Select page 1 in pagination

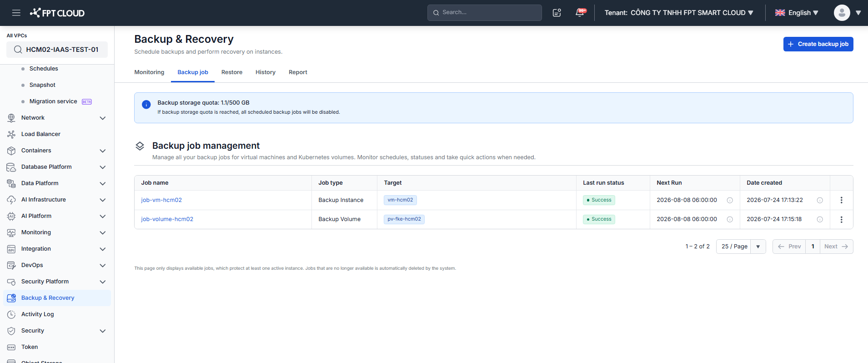(813, 247)
